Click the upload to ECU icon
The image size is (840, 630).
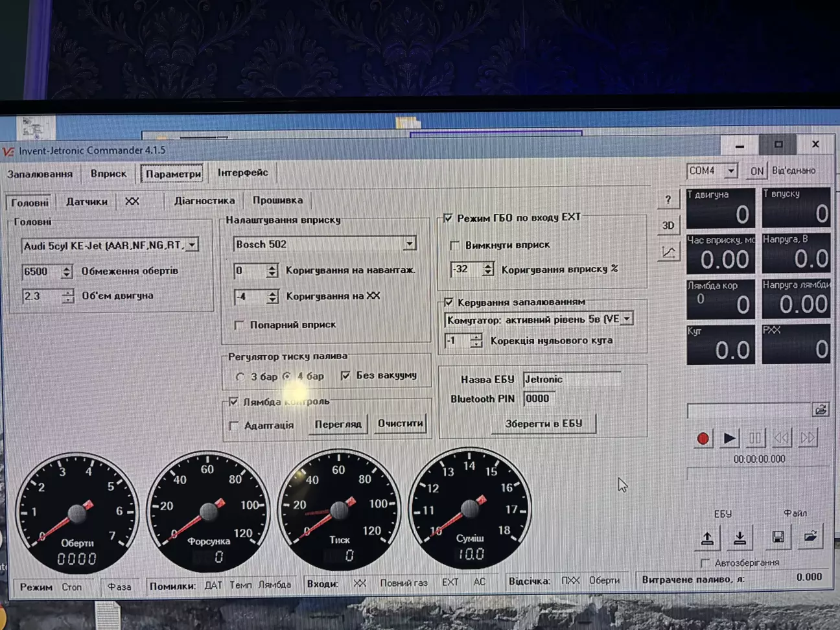point(708,537)
